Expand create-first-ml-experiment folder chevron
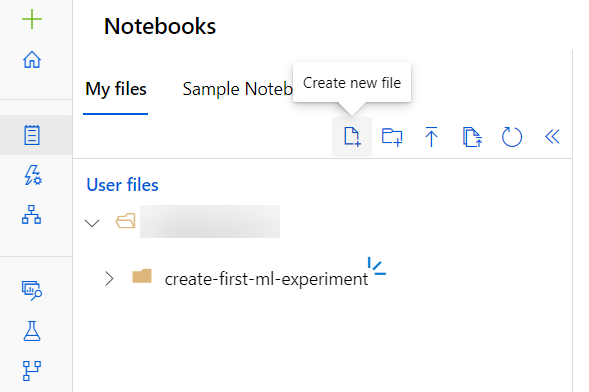Screen dimensions: 589x392 (109, 279)
